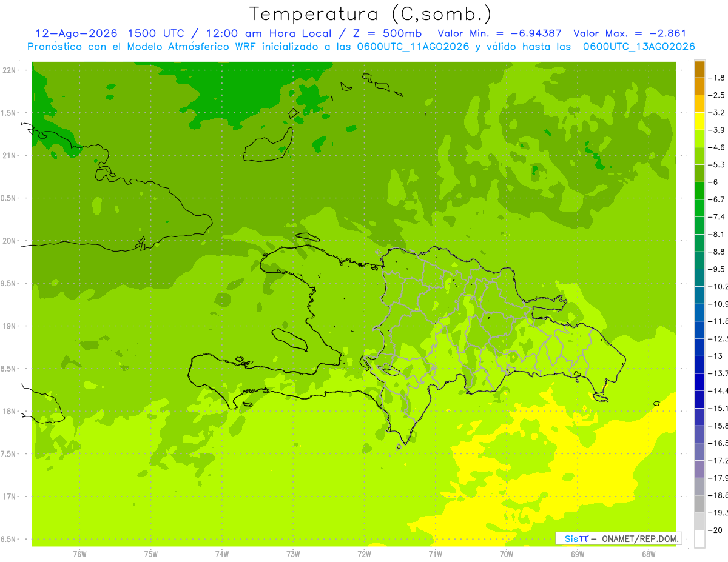Click the teal legend swatch between -9.5 and -10.2
Viewport: 728px width, 562px height.
699,278
